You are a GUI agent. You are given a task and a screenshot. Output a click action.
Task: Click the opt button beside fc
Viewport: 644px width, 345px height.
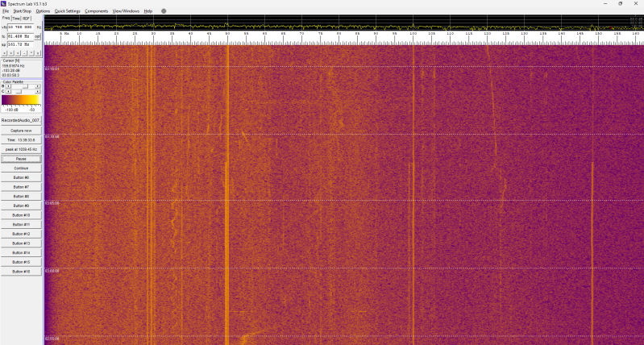37,36
